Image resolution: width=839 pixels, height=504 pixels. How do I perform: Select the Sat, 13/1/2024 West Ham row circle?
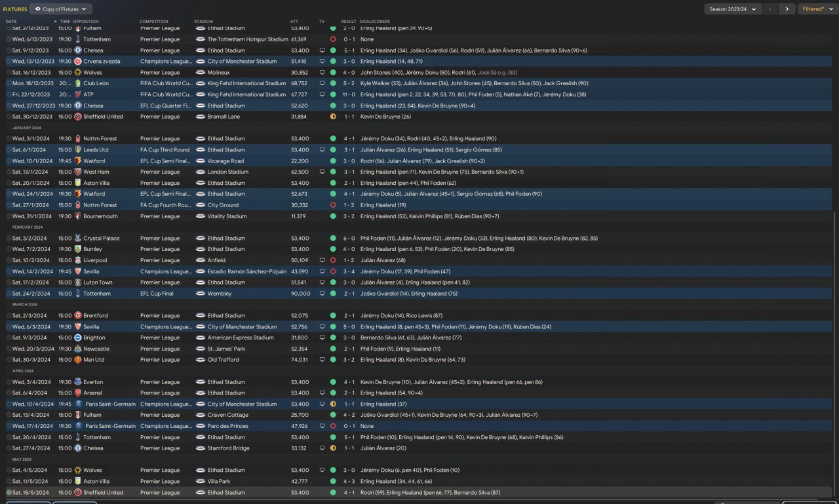9,172
